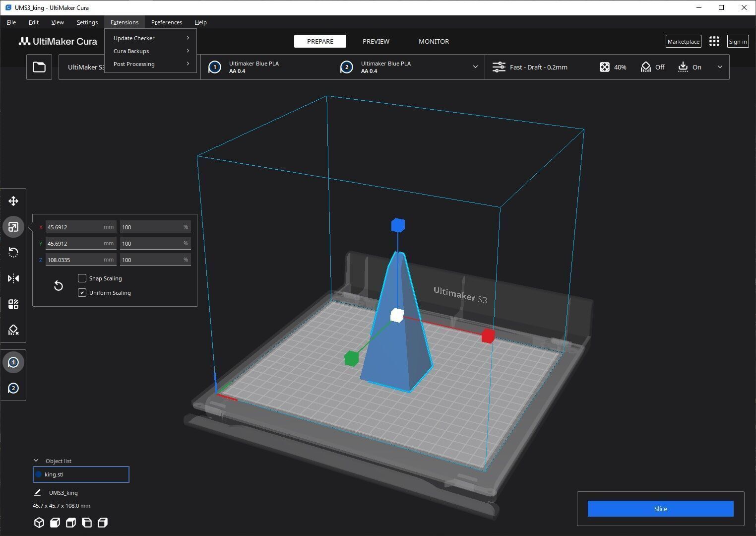Click the Slice button
This screenshot has width=756, height=536.
[660, 509]
